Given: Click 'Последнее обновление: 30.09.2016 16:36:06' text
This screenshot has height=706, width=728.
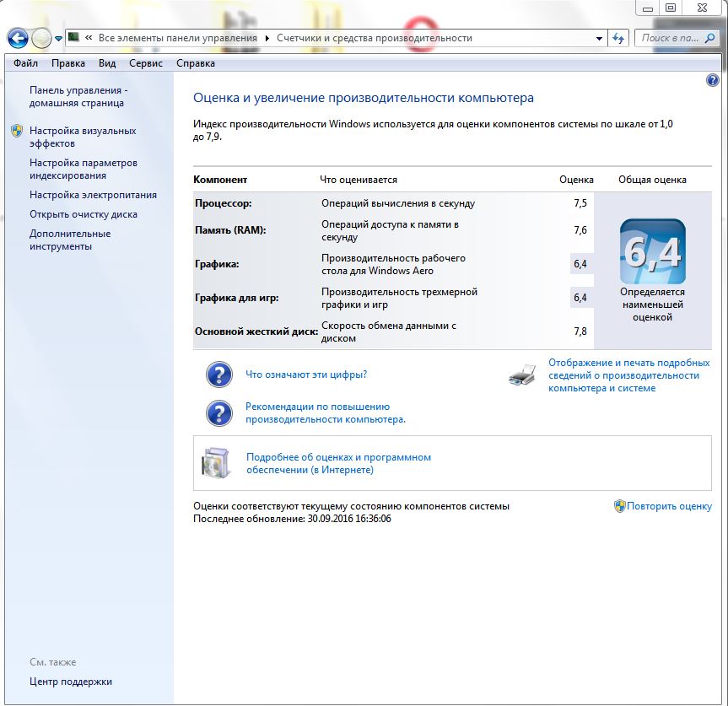Looking at the screenshot, I should coord(292,519).
